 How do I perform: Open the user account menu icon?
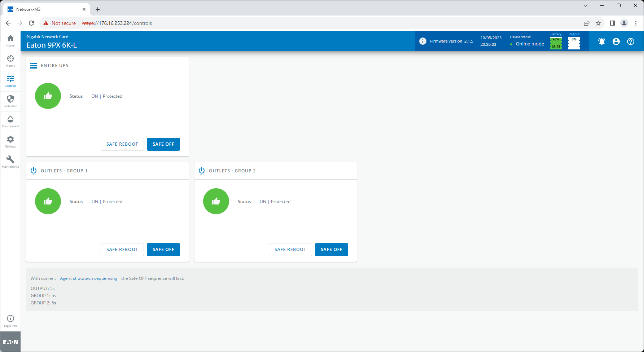pos(616,41)
